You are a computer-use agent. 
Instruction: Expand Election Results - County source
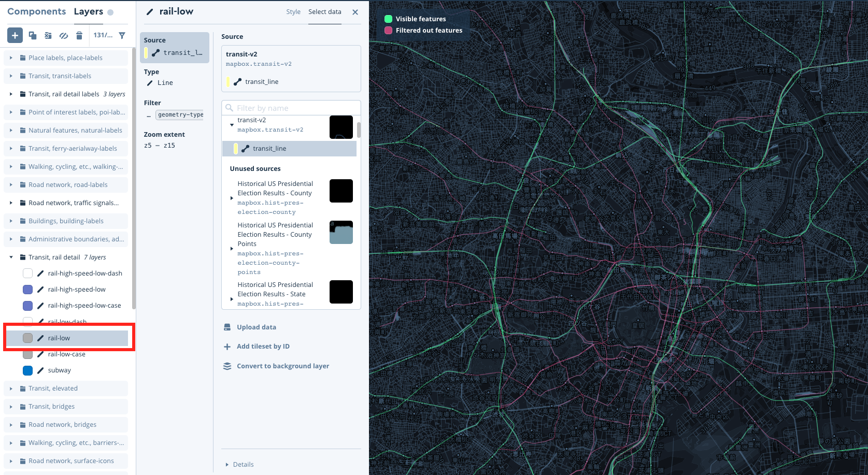pos(232,198)
